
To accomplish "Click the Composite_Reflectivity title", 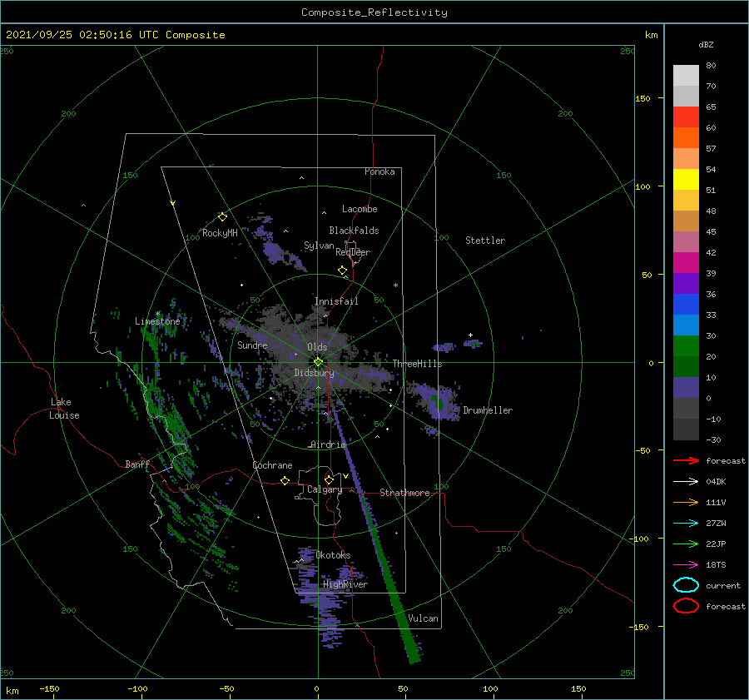I will (374, 12).
